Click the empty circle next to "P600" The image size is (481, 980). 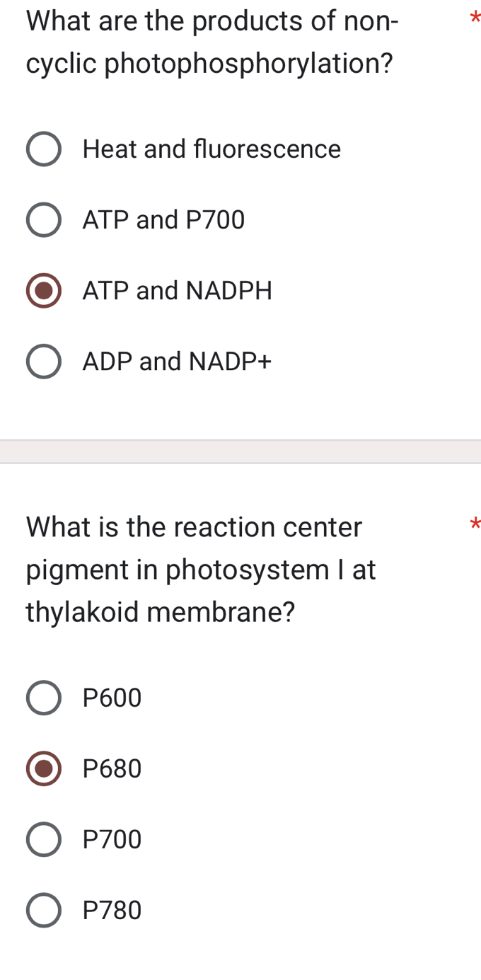tap(44, 697)
